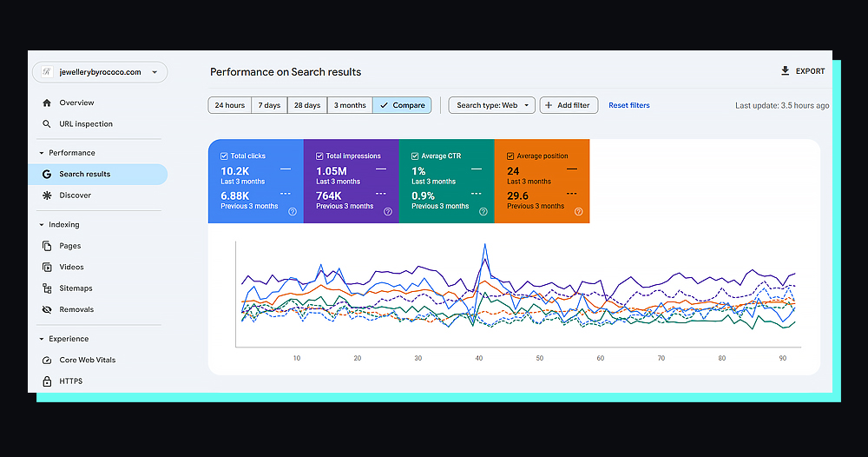868x457 pixels.
Task: Switch to the 7 days range
Action: pos(269,105)
